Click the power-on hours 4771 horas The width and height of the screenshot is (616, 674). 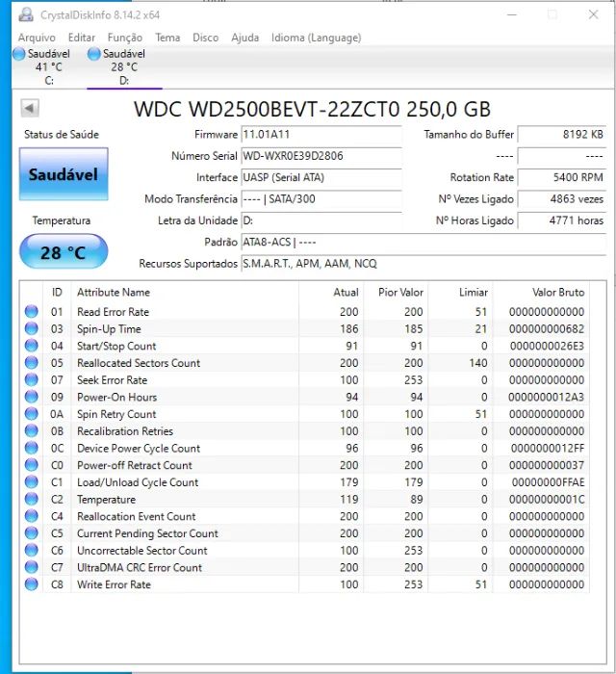click(x=562, y=220)
